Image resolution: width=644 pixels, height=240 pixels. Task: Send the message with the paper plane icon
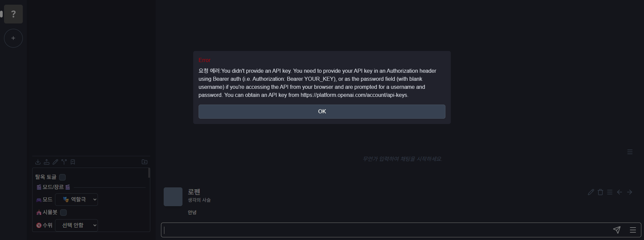pyautogui.click(x=616, y=230)
